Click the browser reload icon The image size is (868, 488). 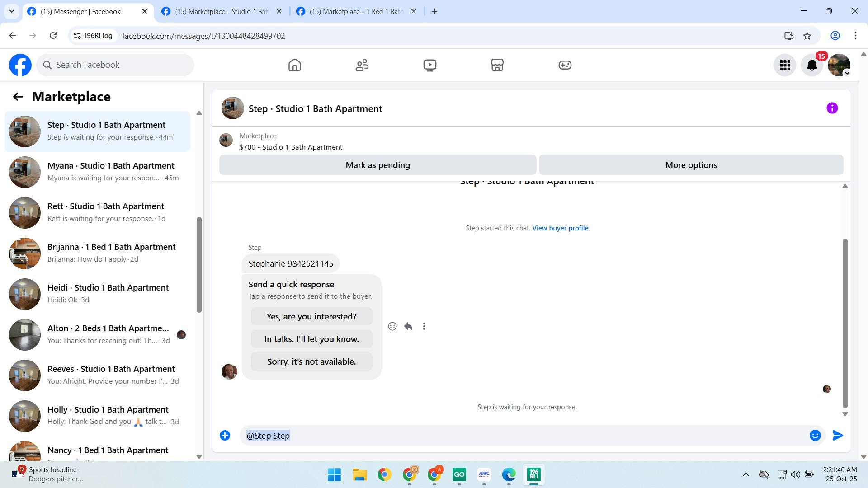pos(53,36)
